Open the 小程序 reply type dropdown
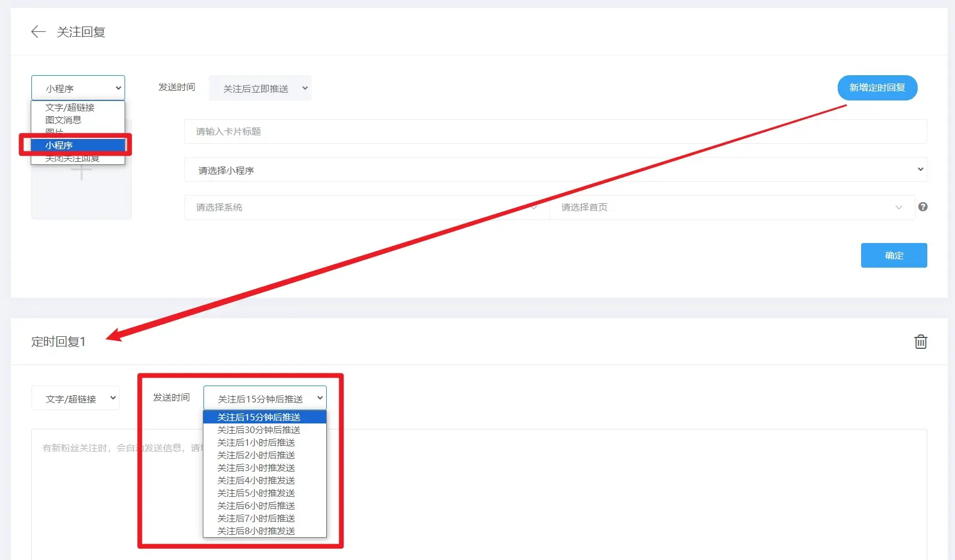This screenshot has height=560, width=955. click(x=78, y=88)
